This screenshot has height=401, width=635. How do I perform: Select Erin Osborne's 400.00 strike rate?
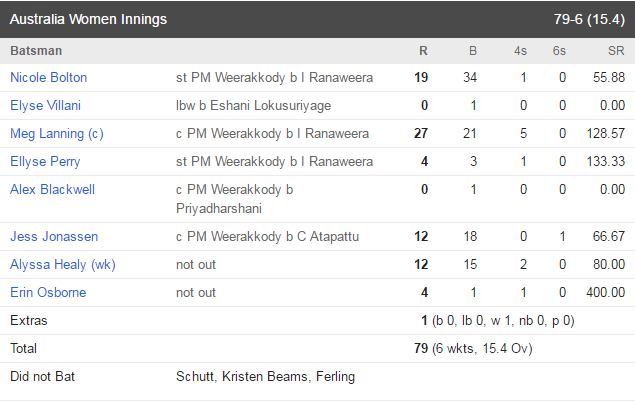[x=605, y=292]
